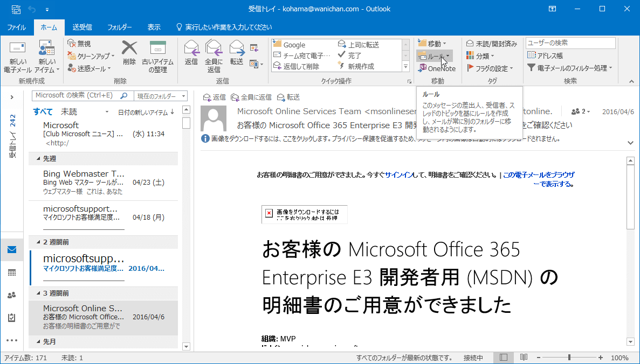This screenshot has width=640, height=364.
Task: Open Mail view in navigation bar
Action: click(x=12, y=249)
